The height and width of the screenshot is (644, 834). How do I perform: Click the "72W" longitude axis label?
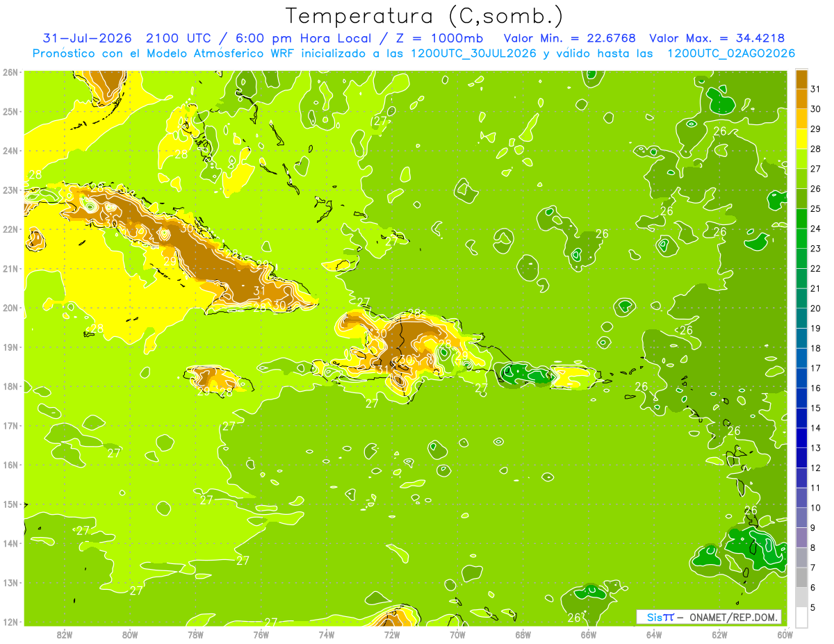coord(392,634)
